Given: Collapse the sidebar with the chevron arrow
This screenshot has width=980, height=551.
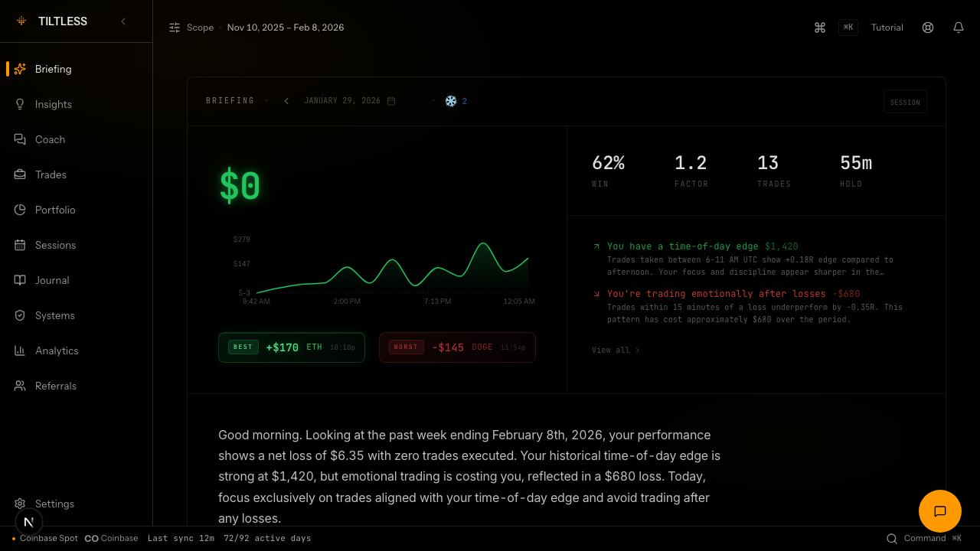Looking at the screenshot, I should [123, 21].
